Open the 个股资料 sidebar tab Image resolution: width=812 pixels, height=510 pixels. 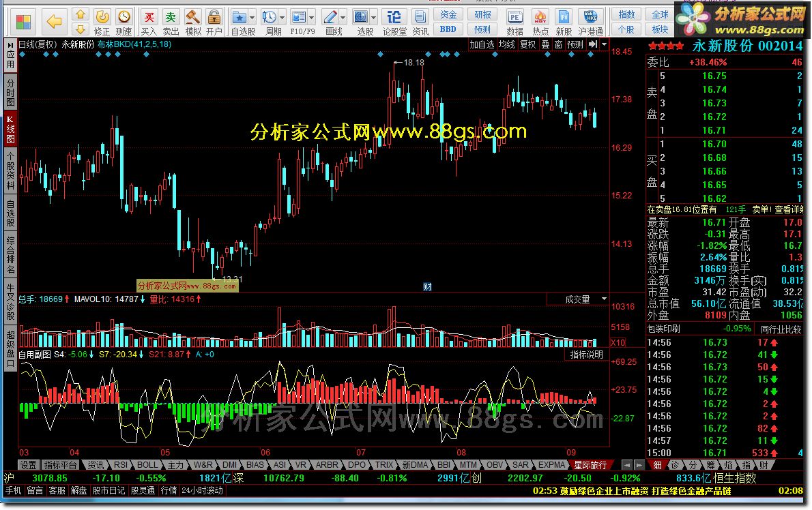(x=10, y=170)
